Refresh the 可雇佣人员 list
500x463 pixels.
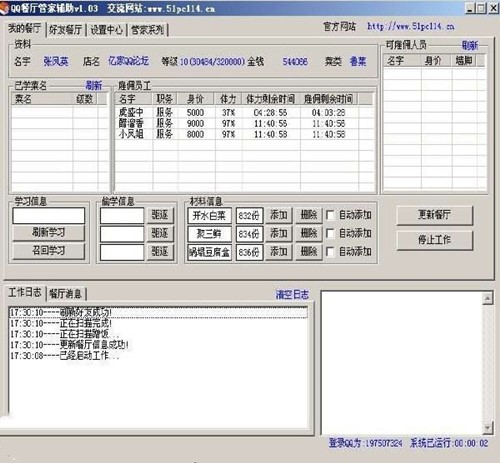click(x=470, y=45)
